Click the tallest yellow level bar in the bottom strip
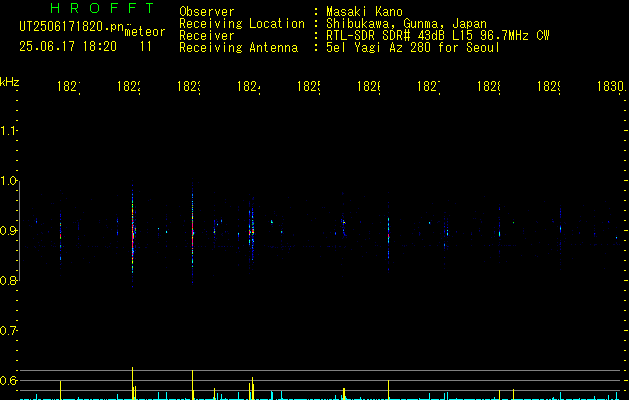This screenshot has height=400, width=629. (132, 383)
